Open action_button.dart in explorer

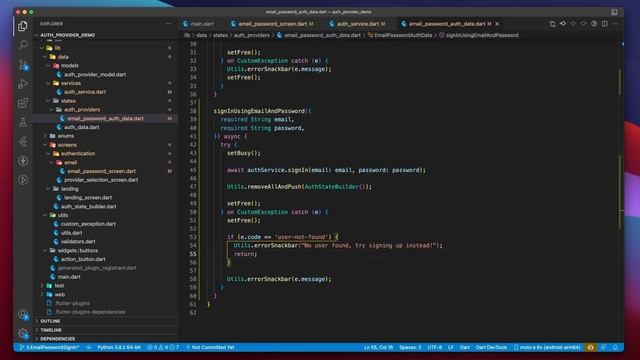(x=83, y=259)
